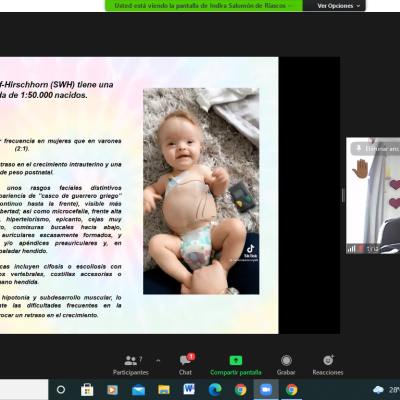This screenshot has width=400, height=400.
Task: Click the green Compartir pantalla button
Action: [x=236, y=365]
